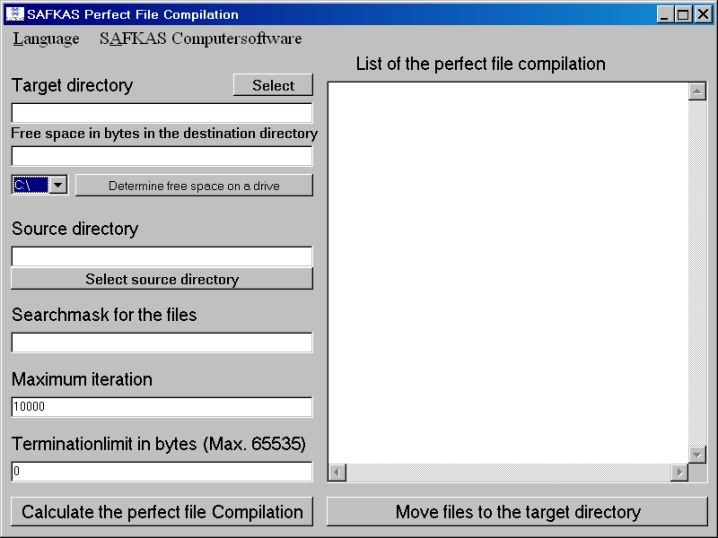The height and width of the screenshot is (538, 718).
Task: Click the Maximum iteration field showing 10000
Action: 161,407
